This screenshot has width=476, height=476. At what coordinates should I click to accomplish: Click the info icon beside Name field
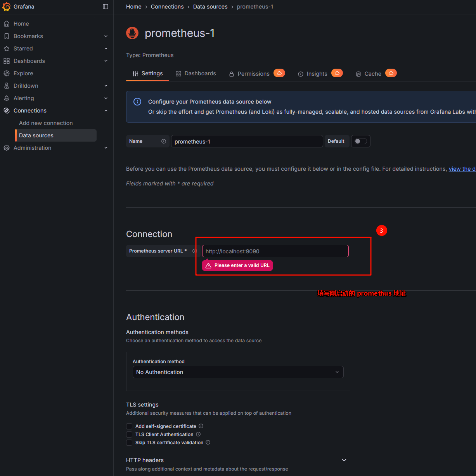tap(164, 141)
